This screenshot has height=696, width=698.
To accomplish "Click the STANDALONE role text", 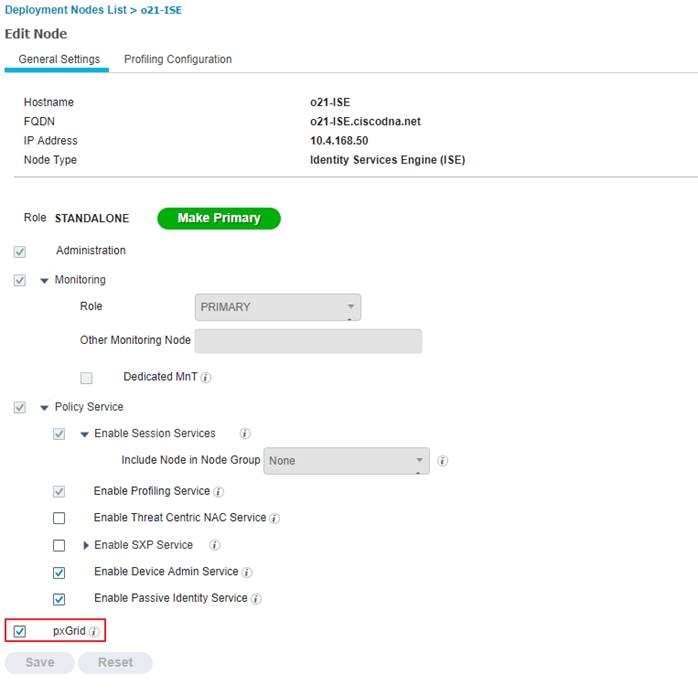I will tap(92, 218).
